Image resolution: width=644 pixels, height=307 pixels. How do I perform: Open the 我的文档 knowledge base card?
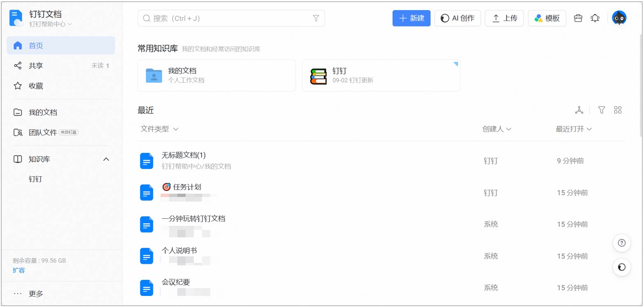[216, 75]
